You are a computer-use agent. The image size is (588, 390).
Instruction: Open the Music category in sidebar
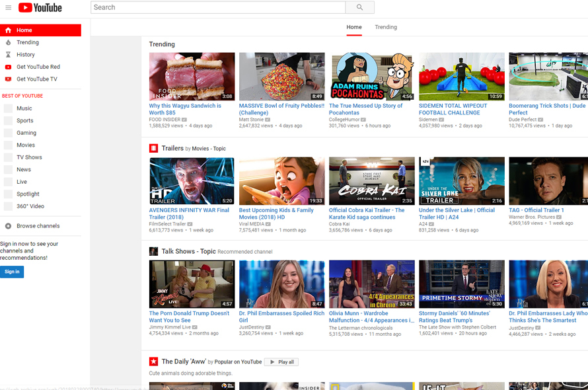(24, 108)
